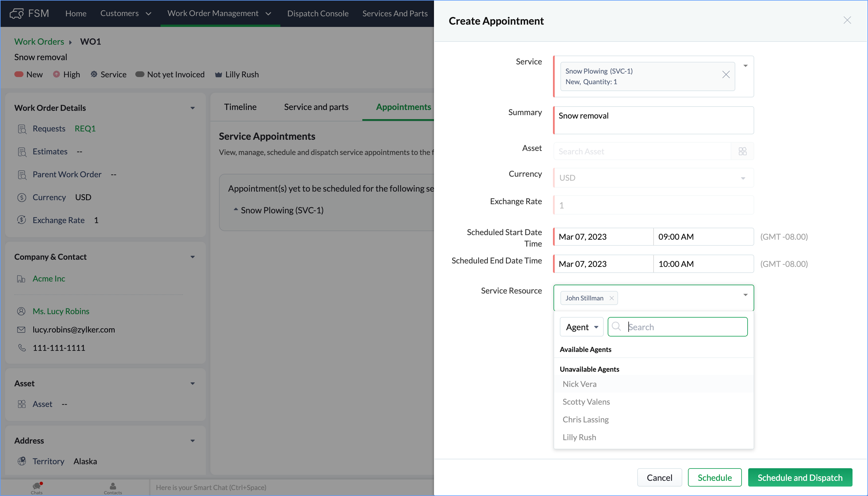Open the REQ1 request link

click(85, 129)
